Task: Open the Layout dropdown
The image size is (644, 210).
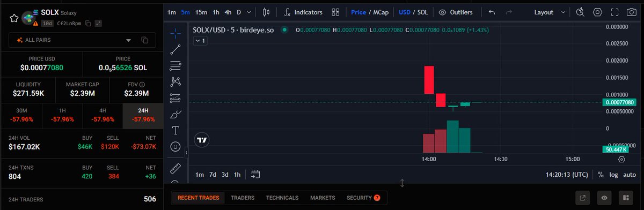Action: coord(550,12)
